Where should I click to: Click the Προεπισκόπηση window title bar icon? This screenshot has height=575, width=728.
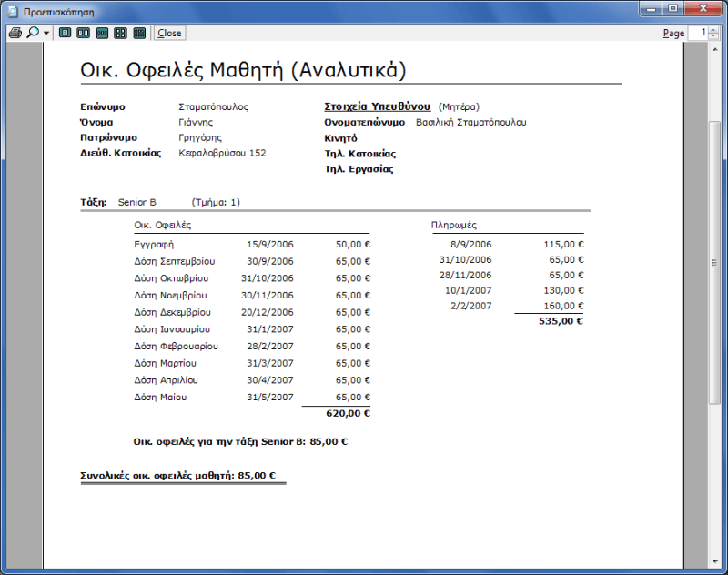click(x=12, y=10)
